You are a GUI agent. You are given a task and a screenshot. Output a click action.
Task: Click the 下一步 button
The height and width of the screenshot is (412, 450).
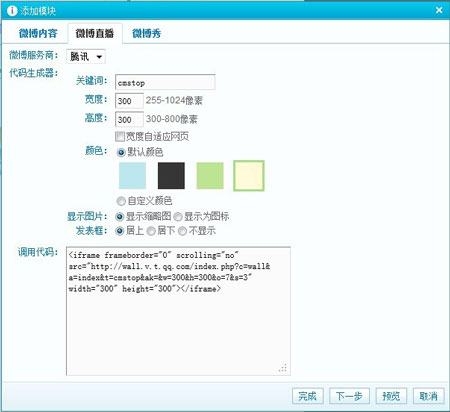349,396
